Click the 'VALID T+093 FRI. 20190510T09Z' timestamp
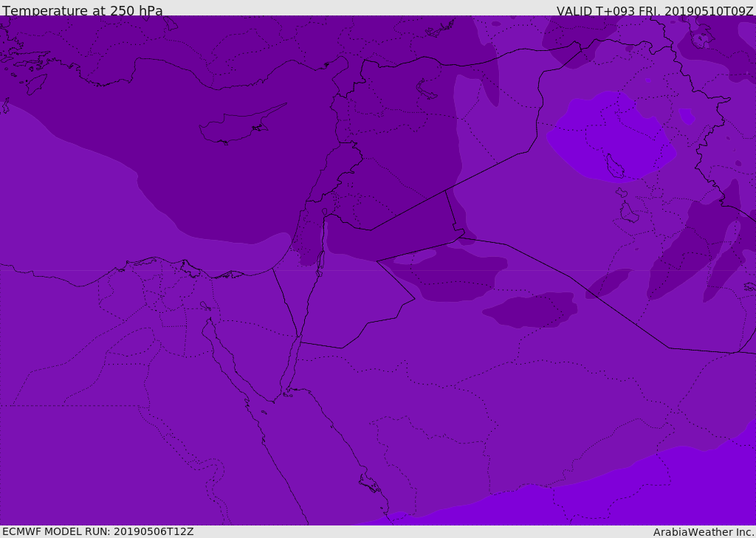Screen dimensions: 756x538 pyautogui.click(x=655, y=11)
